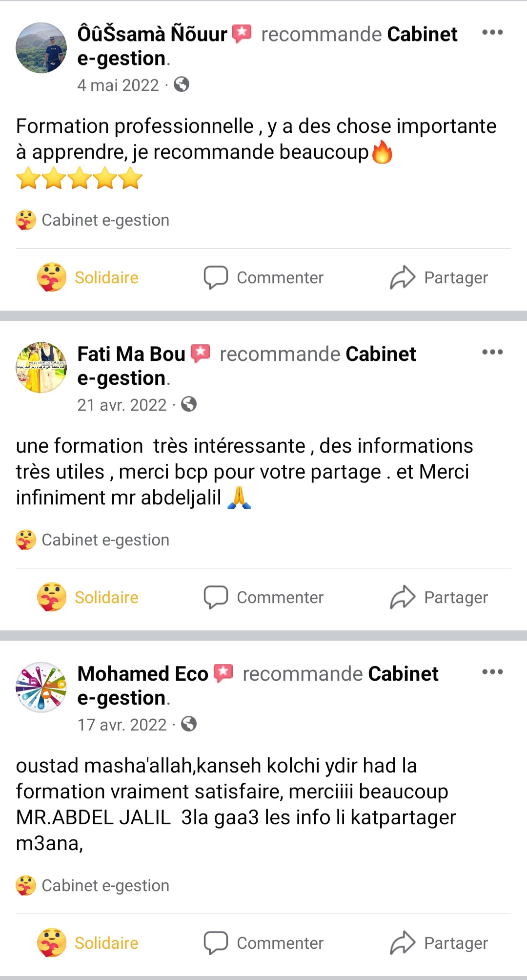This screenshot has width=527, height=980.
Task: Click the share arrow on the 4 mai review
Action: coord(403,277)
